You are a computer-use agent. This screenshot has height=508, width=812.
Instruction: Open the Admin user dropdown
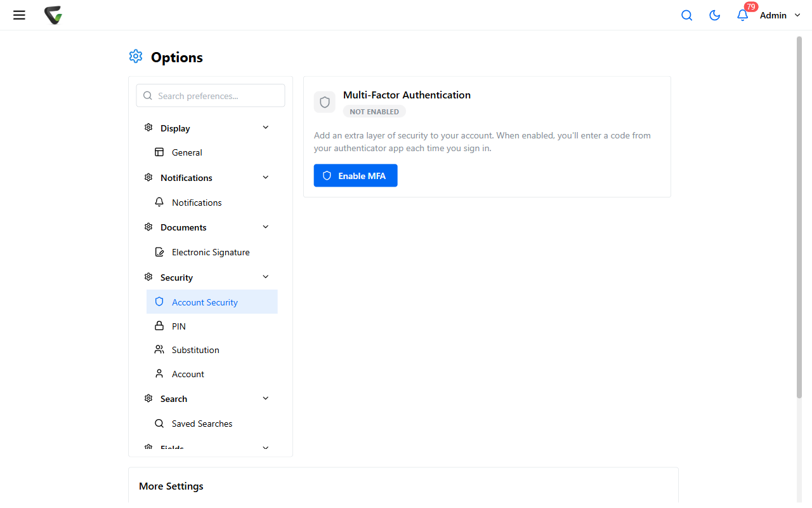[780, 15]
